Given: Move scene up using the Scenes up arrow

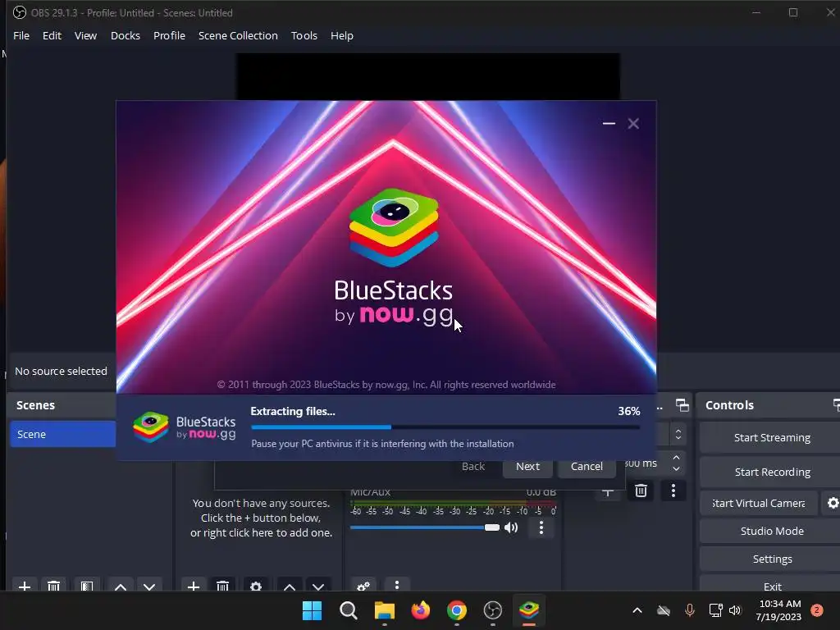Looking at the screenshot, I should pos(121,587).
